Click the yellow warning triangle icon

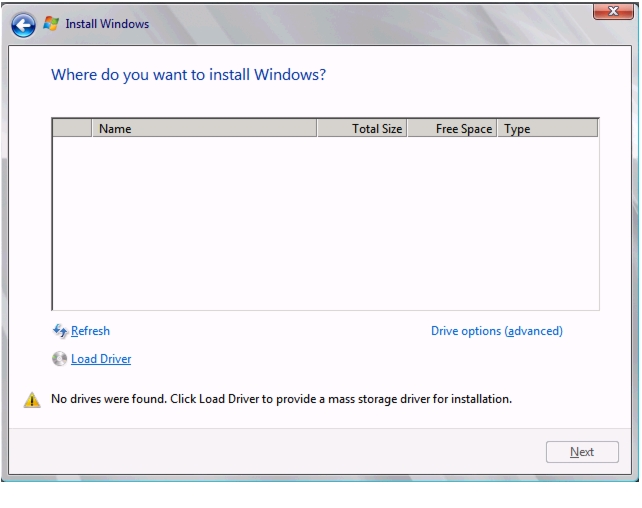tap(32, 400)
